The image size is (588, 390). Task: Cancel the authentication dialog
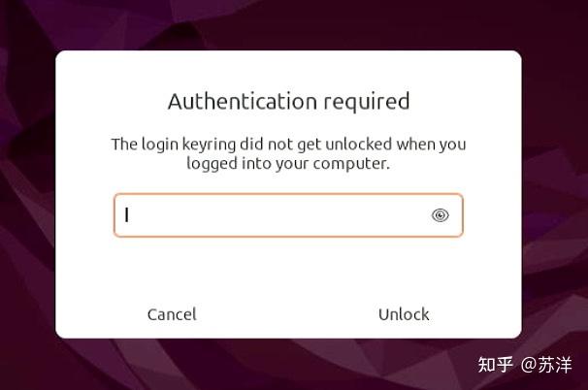point(172,314)
